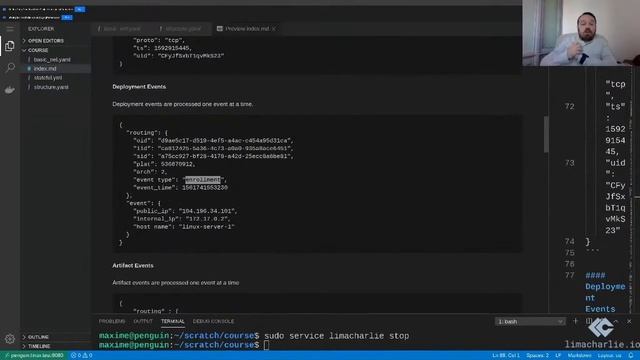This screenshot has height=360, width=640.
Task: Open the Docker view in activity bar
Action: 10,89
